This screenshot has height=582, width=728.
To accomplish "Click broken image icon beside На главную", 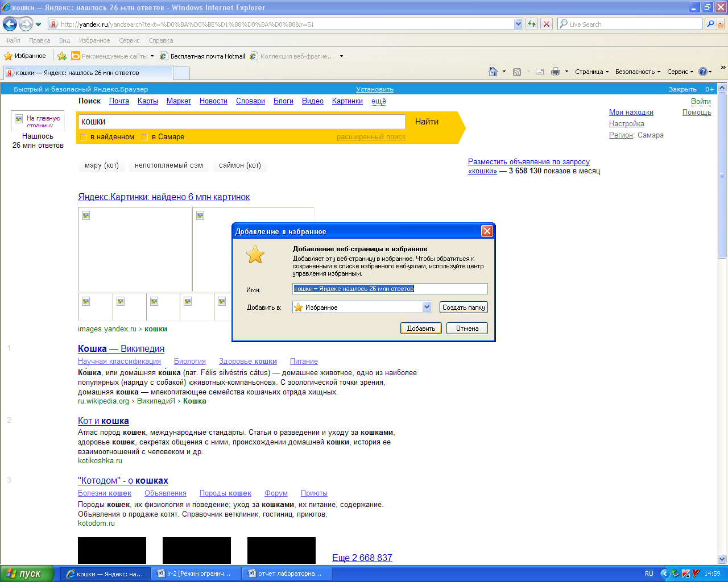I will [x=19, y=119].
